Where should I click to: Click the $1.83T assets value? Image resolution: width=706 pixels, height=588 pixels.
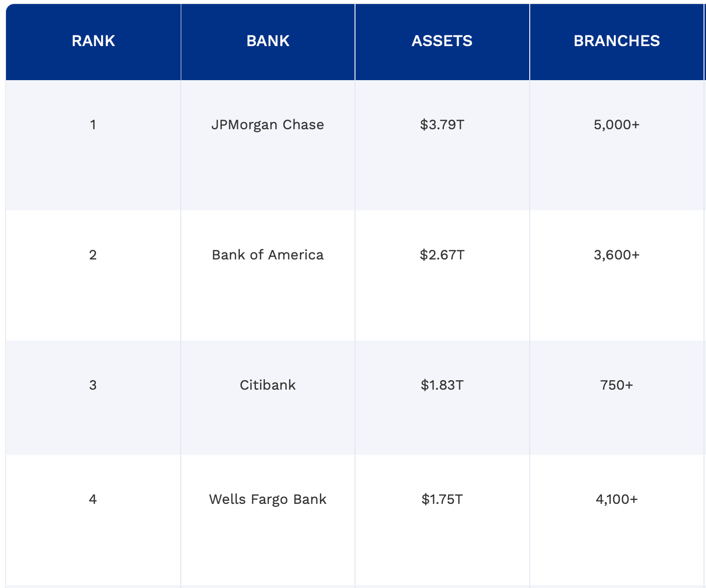coord(442,385)
